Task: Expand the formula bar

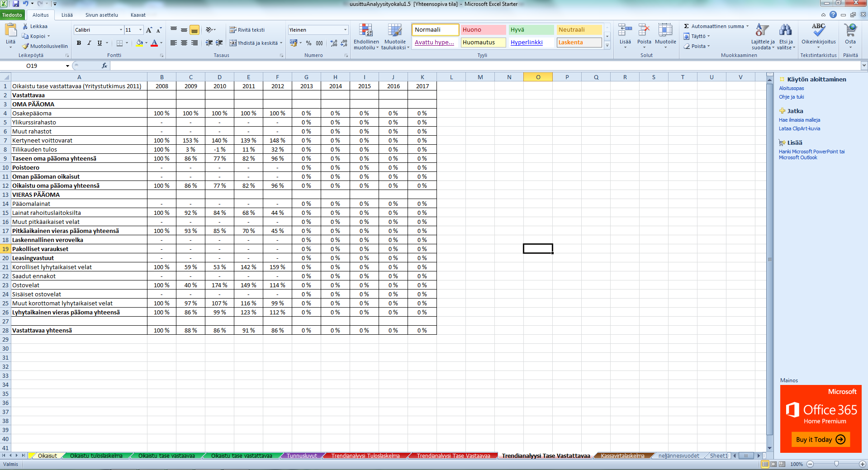Action: [864, 66]
